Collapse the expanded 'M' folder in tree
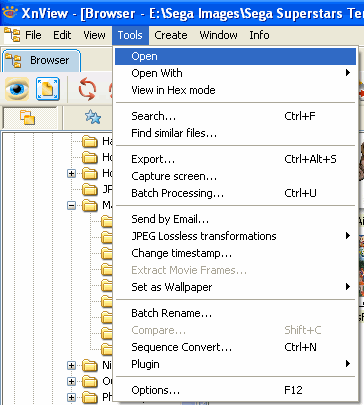This screenshot has width=364, height=405. (71, 205)
